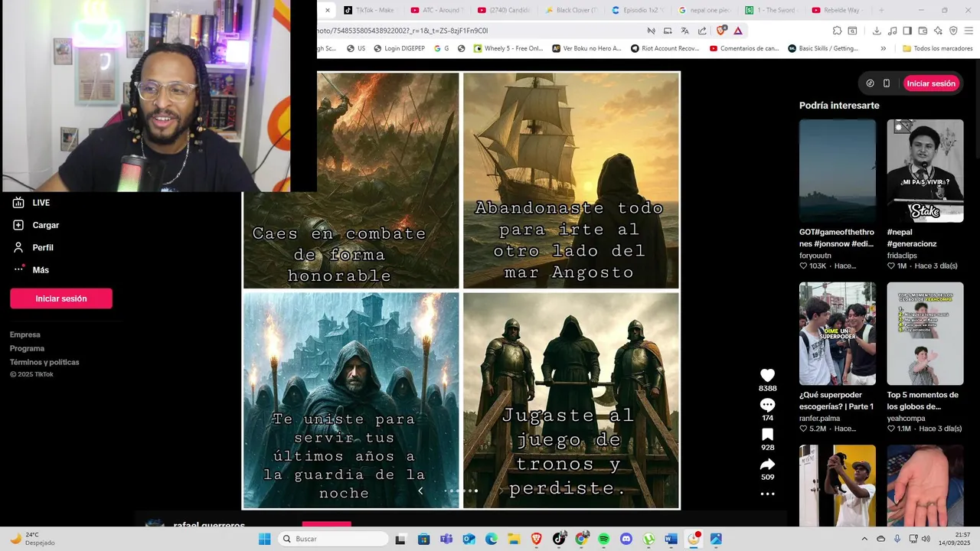Open Términos y políticas footer link
The height and width of the screenshot is (551, 980).
click(44, 362)
